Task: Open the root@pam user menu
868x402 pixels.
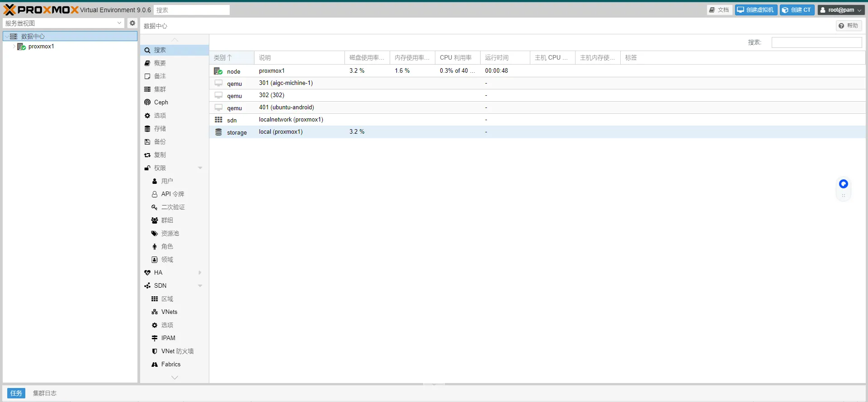Action: (x=840, y=10)
